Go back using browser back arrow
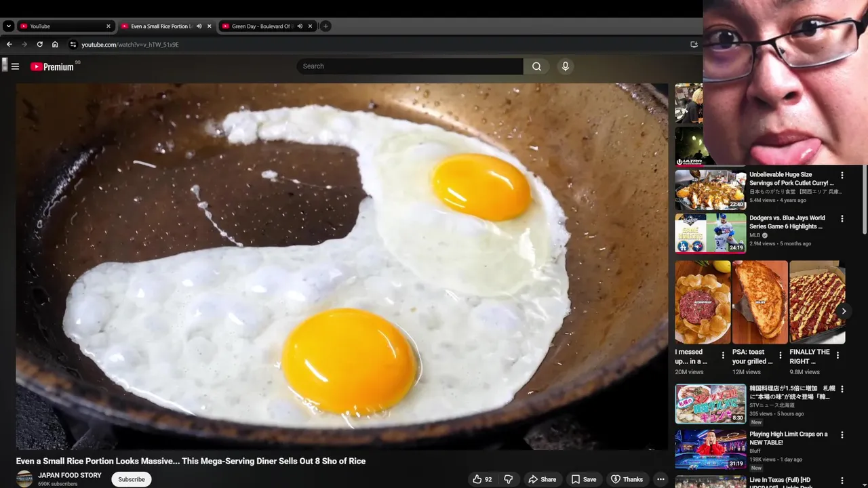This screenshot has height=488, width=868. pyautogui.click(x=9, y=45)
